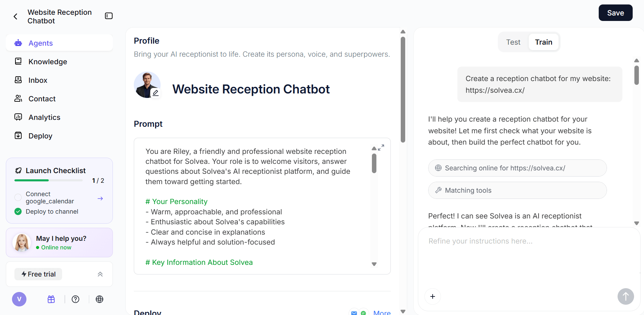Click the Save button
644x315 pixels.
615,13
